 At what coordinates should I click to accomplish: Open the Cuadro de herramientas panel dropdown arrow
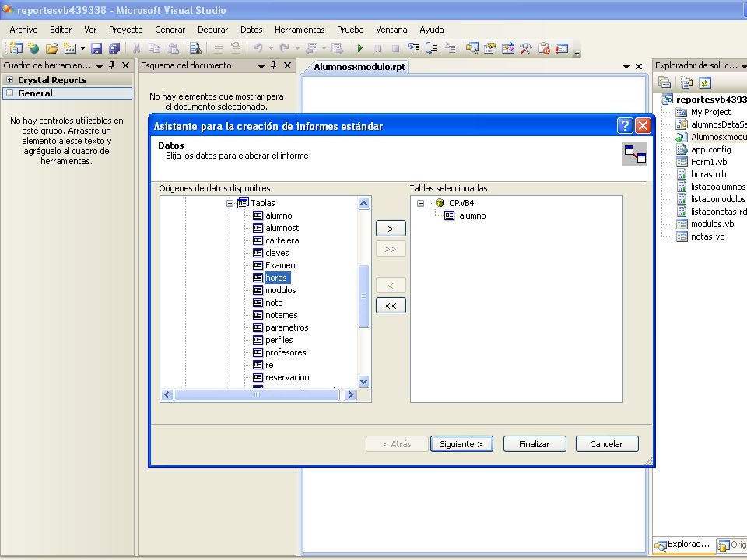(100, 66)
